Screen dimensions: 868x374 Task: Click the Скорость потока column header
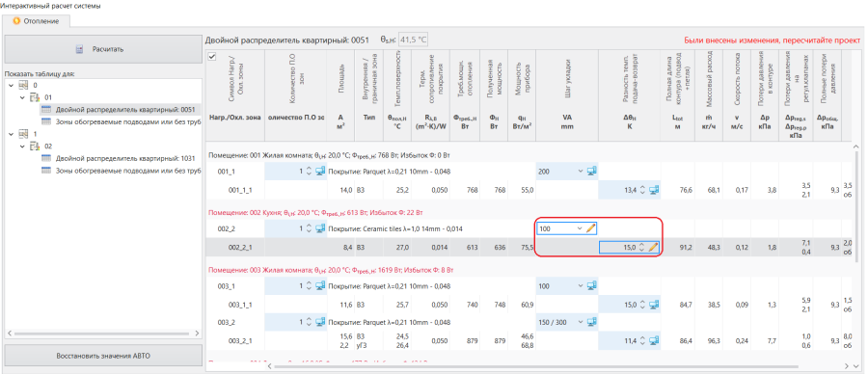(738, 94)
